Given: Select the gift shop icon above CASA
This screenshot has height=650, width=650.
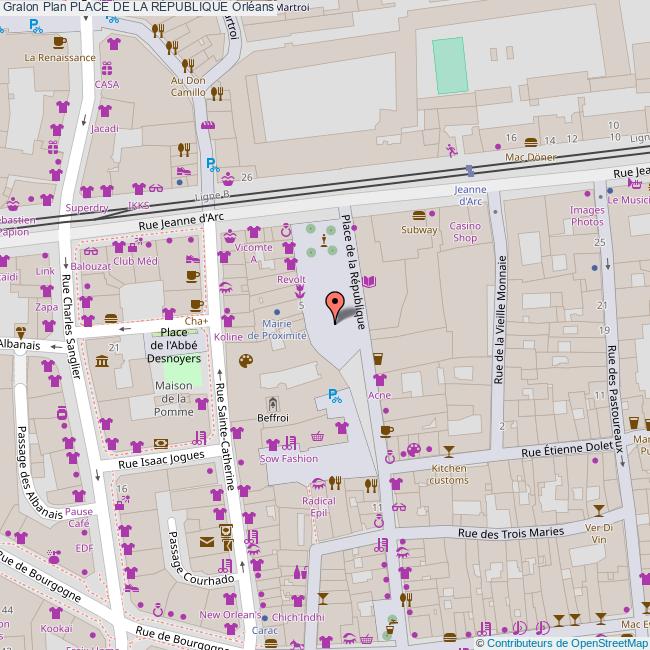Looking at the screenshot, I should pos(106,69).
